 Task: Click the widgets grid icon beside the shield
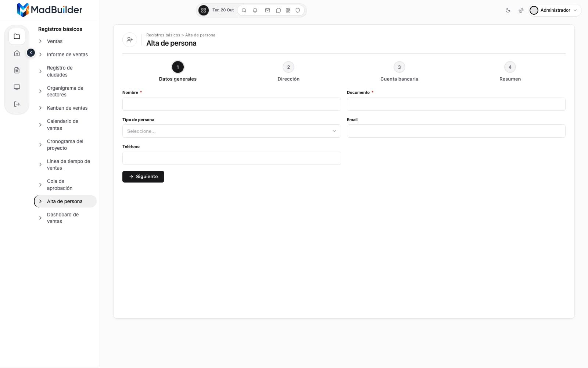(288, 10)
